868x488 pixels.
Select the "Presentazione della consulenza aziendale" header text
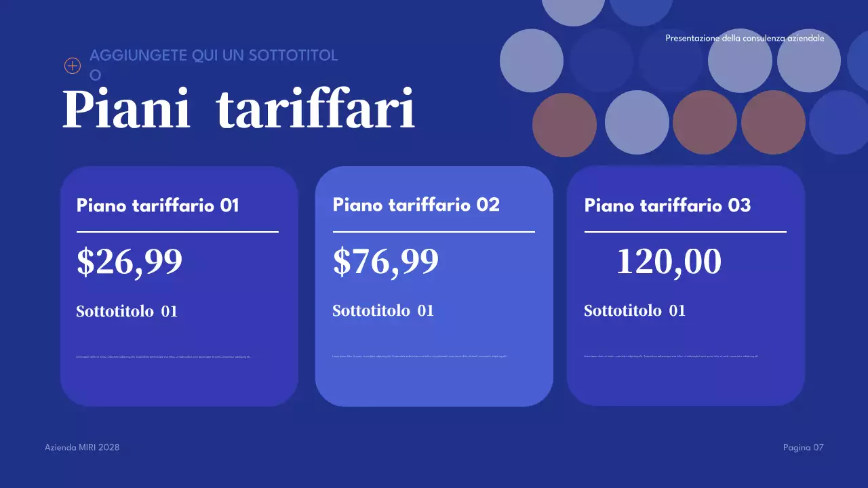point(745,39)
